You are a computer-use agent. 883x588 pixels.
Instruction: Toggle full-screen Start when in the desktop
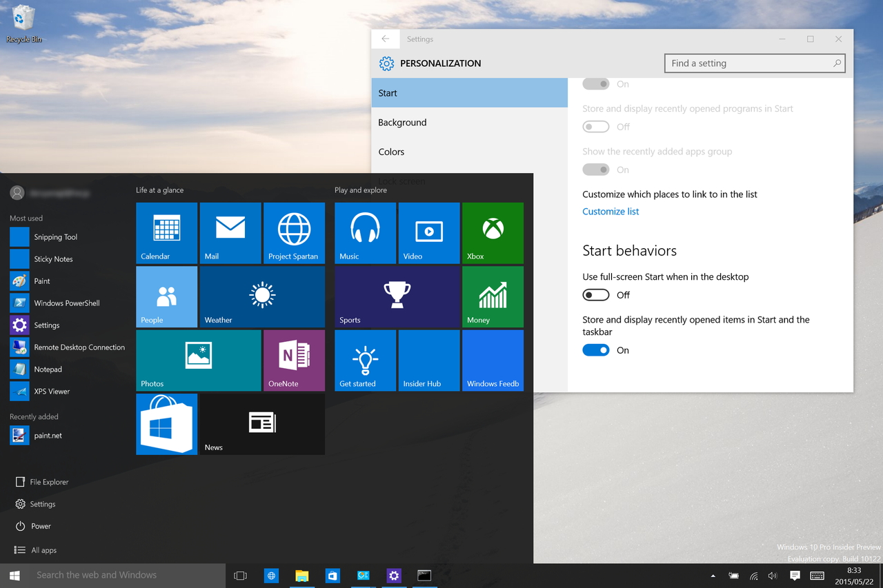pyautogui.click(x=596, y=295)
